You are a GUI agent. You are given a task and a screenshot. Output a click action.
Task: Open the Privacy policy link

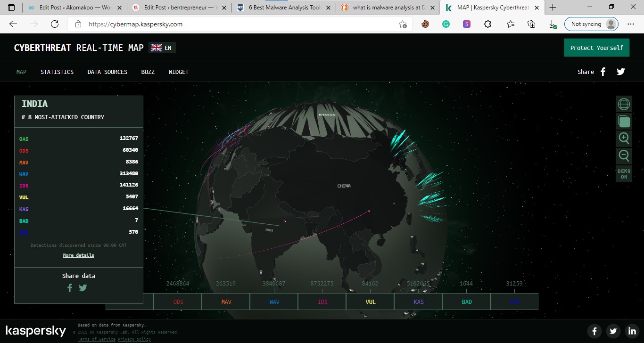[x=134, y=339]
